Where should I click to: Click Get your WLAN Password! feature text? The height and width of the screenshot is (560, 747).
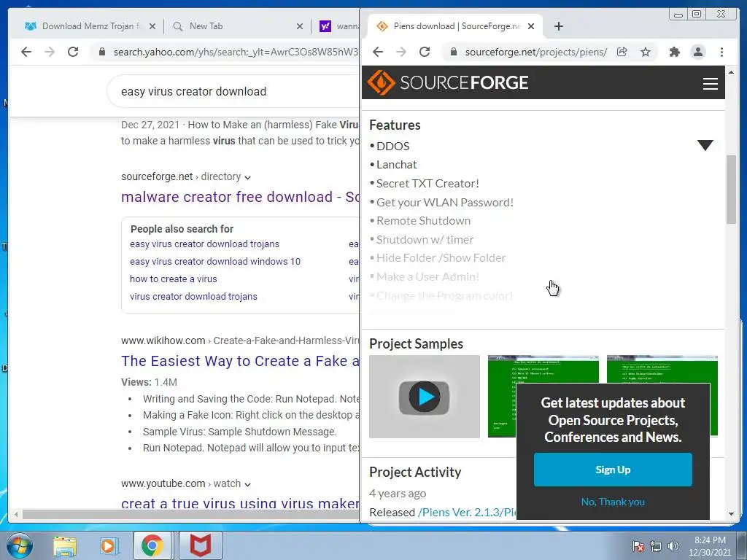(445, 203)
